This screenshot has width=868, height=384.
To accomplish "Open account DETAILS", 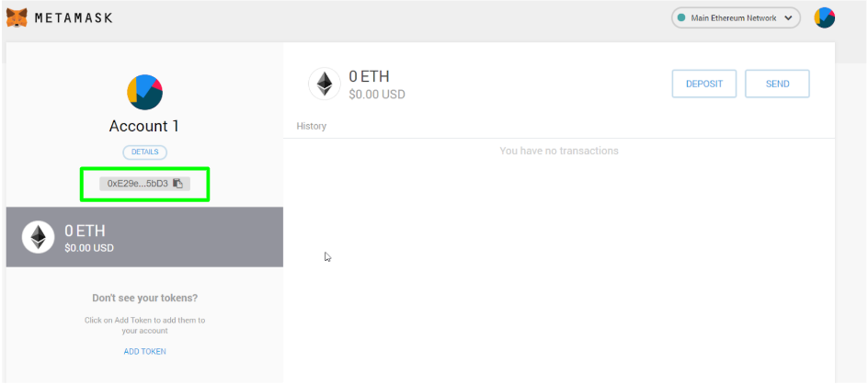I will coord(145,152).
